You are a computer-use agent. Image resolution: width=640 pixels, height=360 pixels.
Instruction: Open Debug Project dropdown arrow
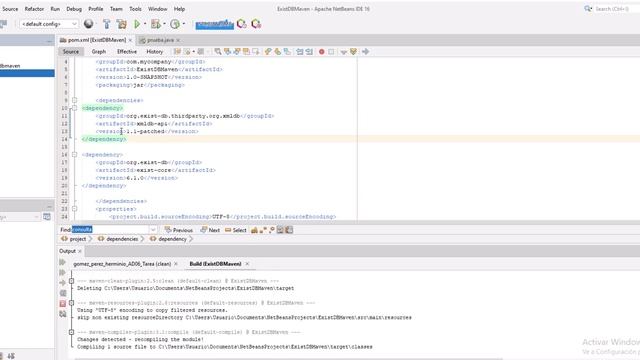(164, 24)
